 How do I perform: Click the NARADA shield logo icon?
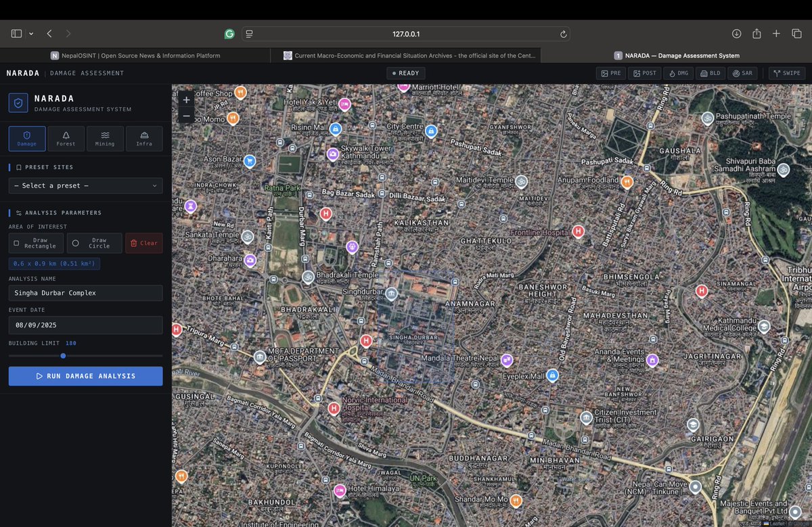[x=18, y=103]
